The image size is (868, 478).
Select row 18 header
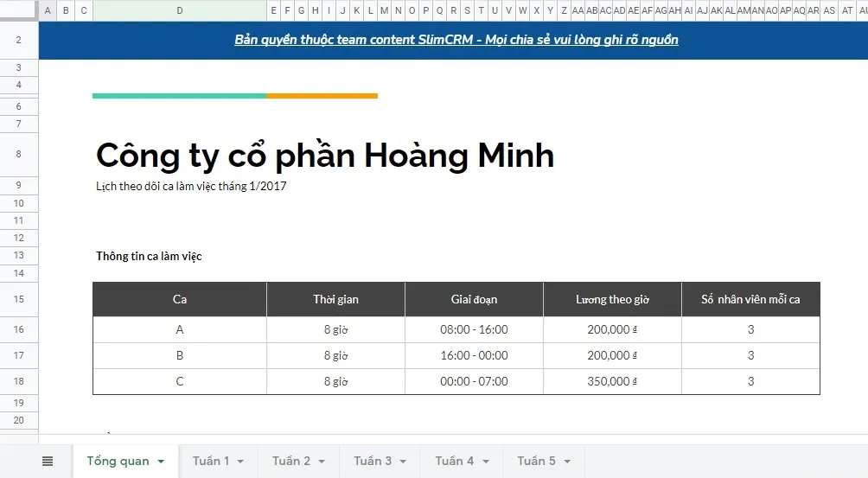point(19,381)
